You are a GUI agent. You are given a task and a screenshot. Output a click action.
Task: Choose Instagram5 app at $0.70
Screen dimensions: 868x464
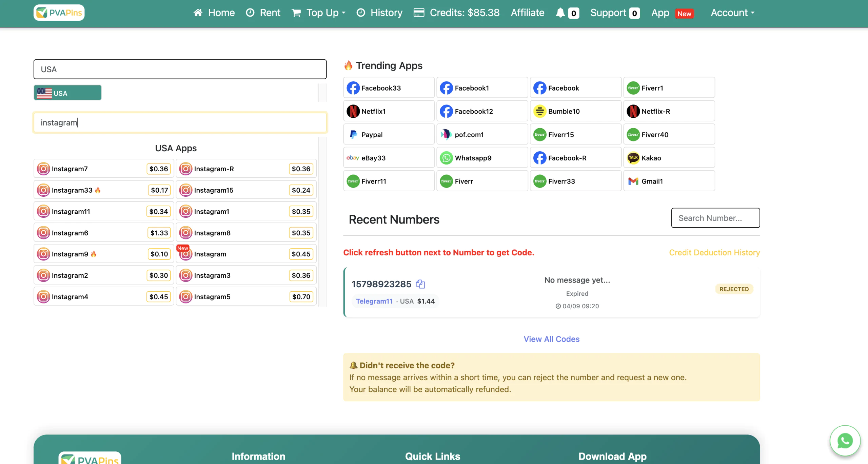(x=246, y=296)
